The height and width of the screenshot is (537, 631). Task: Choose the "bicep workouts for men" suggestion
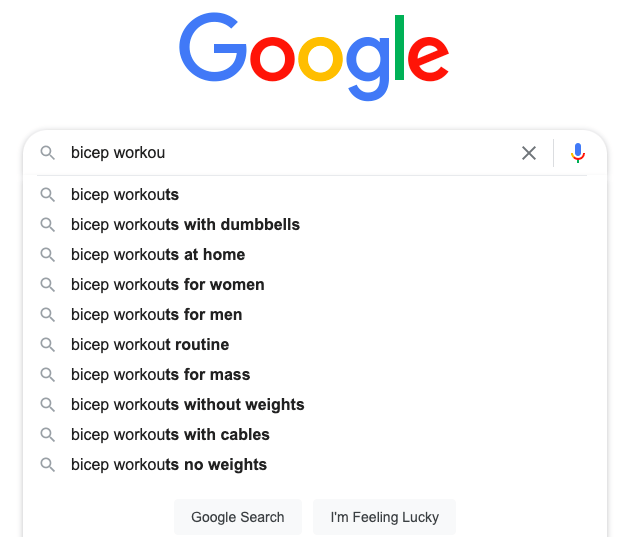click(156, 314)
